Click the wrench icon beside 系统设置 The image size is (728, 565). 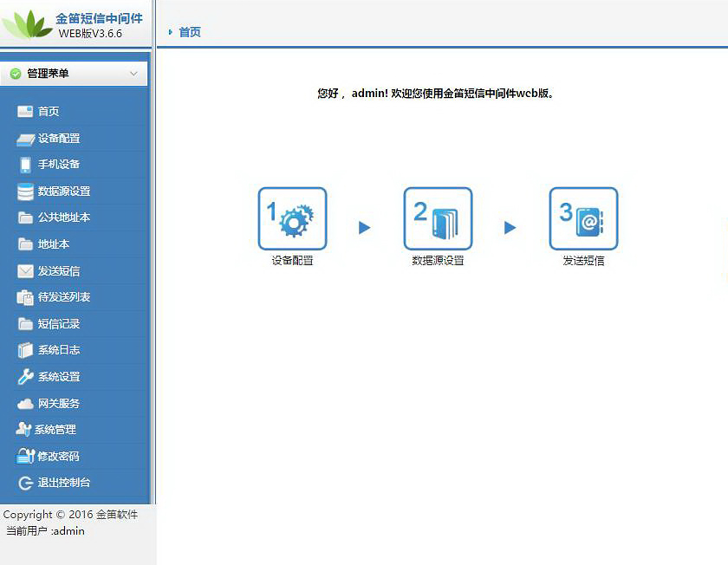click(25, 377)
